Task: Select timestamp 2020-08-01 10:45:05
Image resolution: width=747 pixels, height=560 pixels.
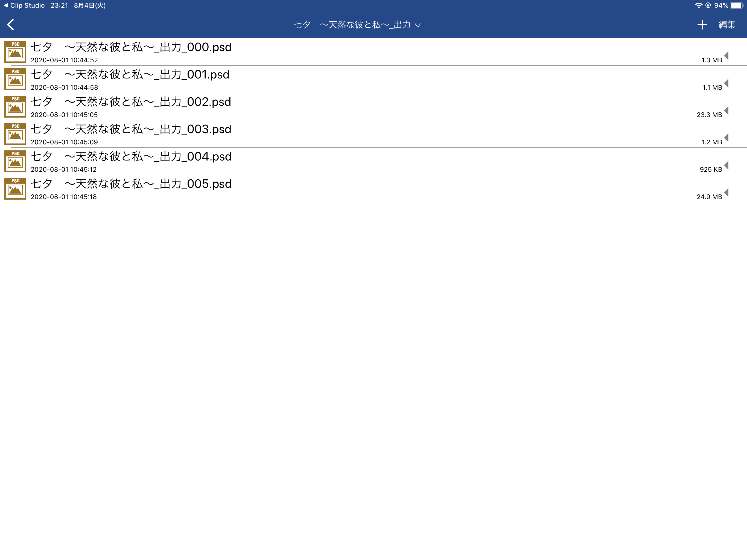Action: 64,115
